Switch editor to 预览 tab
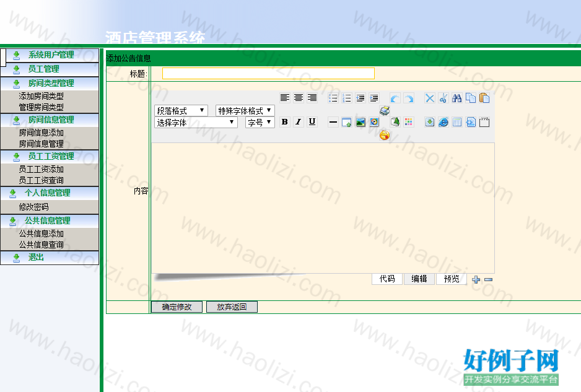Screen dimensions: 581x392 point(452,279)
